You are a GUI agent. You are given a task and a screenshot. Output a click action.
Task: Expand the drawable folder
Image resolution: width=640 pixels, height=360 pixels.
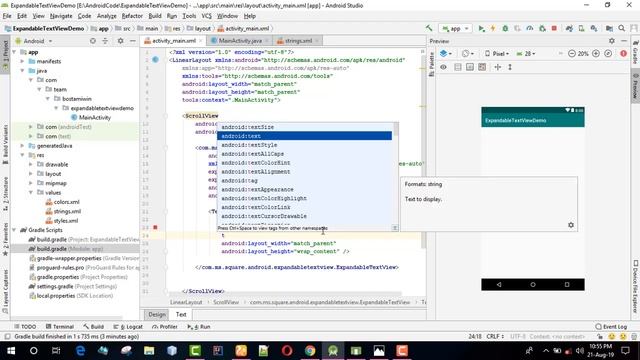point(31,164)
